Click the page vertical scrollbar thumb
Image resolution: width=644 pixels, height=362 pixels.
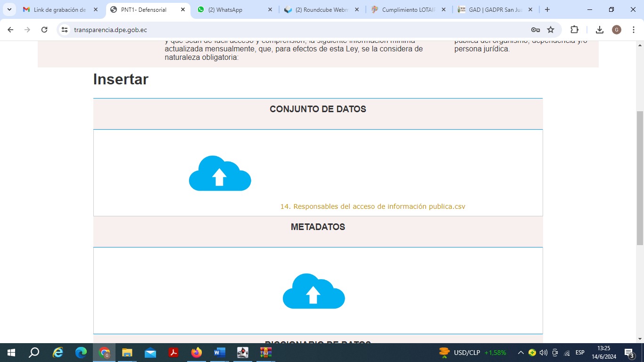pyautogui.click(x=640, y=178)
